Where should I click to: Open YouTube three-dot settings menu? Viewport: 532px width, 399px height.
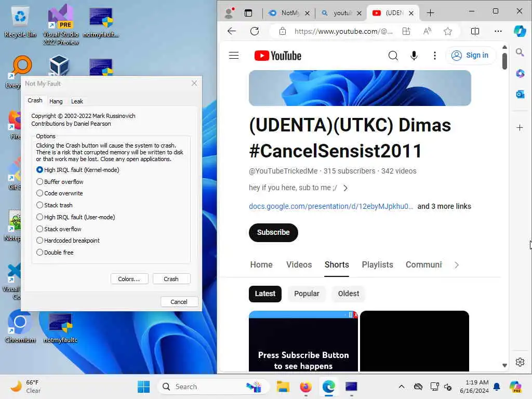[435, 55]
